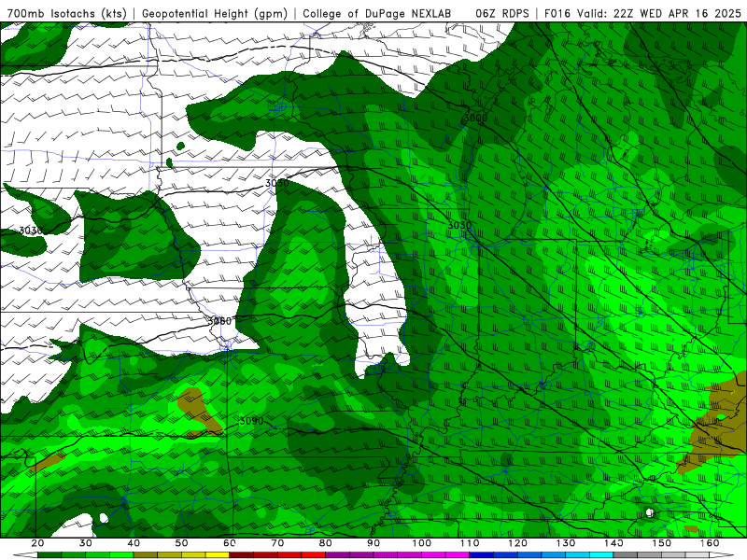Click the 3060 height contour label
The image size is (747, 560).
tap(219, 321)
